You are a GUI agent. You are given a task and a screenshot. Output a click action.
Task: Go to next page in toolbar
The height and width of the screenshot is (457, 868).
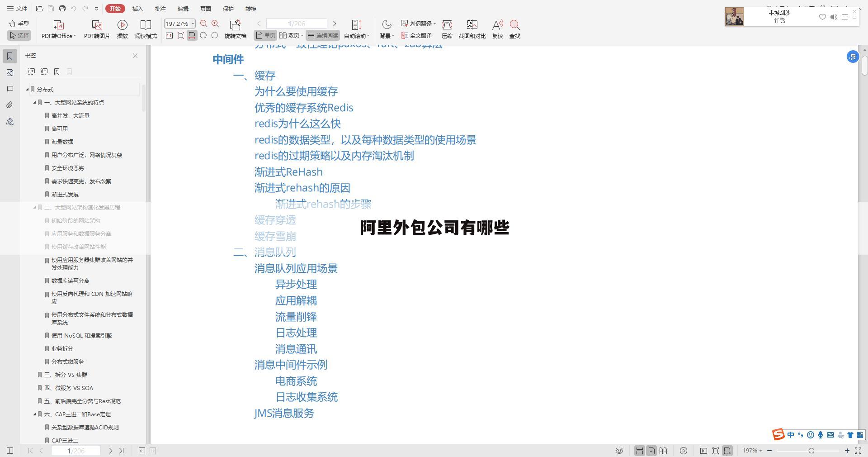click(335, 24)
